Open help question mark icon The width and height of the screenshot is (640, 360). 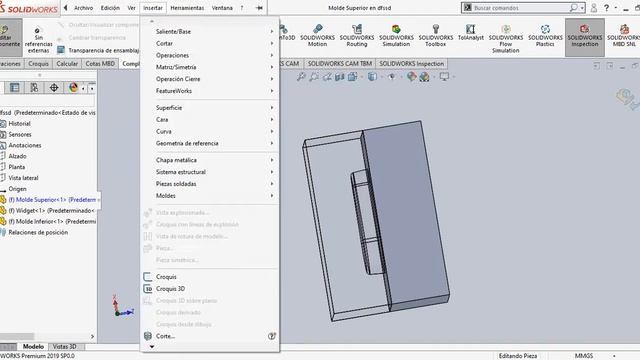click(607, 8)
